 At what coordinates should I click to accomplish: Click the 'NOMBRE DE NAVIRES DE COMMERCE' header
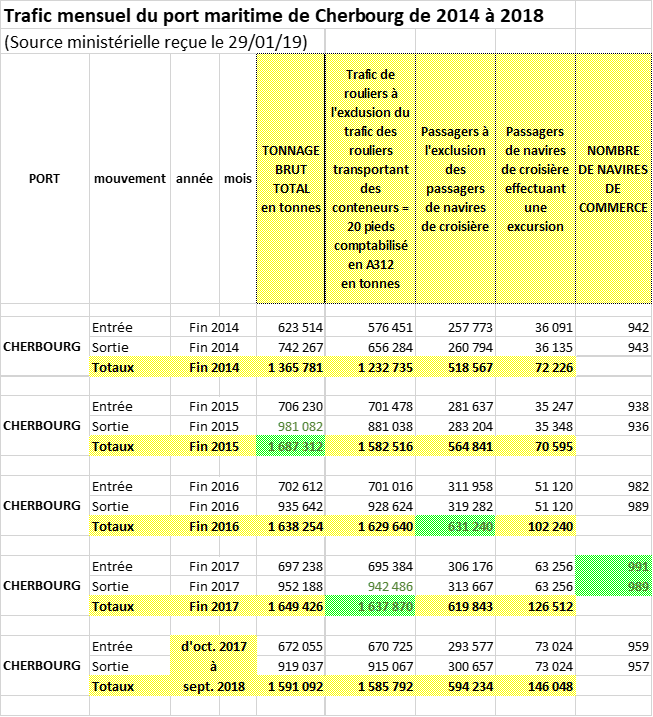point(613,179)
